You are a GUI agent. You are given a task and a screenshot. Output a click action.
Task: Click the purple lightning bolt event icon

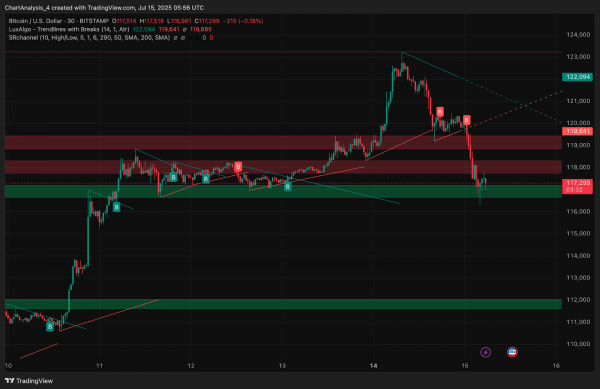[x=486, y=352]
